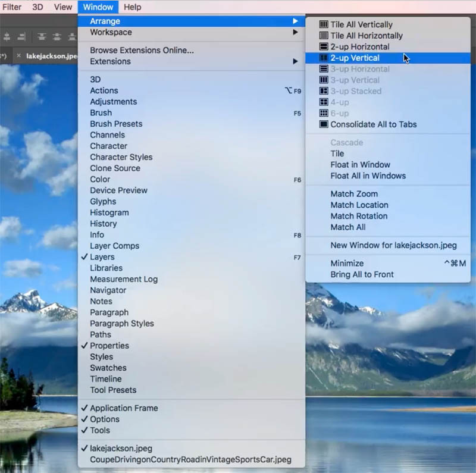Open the Histogram panel

coord(191,212)
